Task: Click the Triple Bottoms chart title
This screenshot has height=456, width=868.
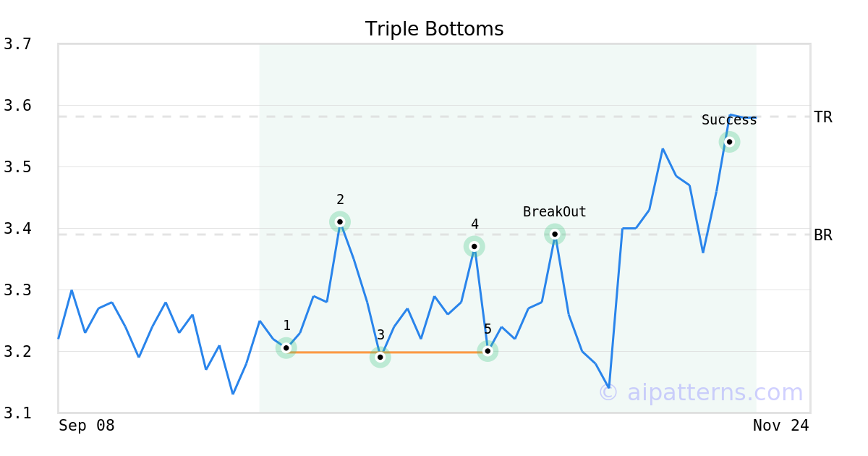Action: click(x=434, y=29)
